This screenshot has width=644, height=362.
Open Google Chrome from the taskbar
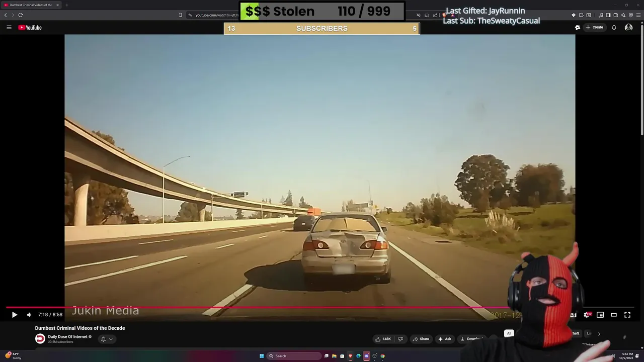[x=382, y=356]
